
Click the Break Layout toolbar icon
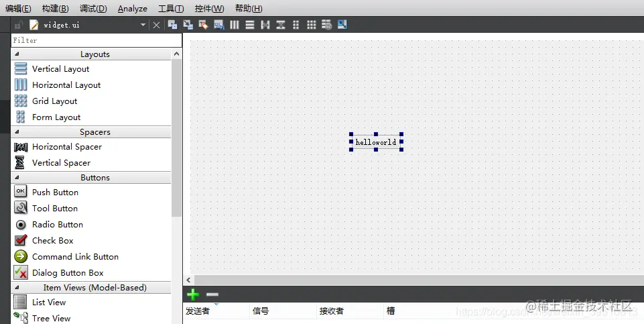(326, 25)
